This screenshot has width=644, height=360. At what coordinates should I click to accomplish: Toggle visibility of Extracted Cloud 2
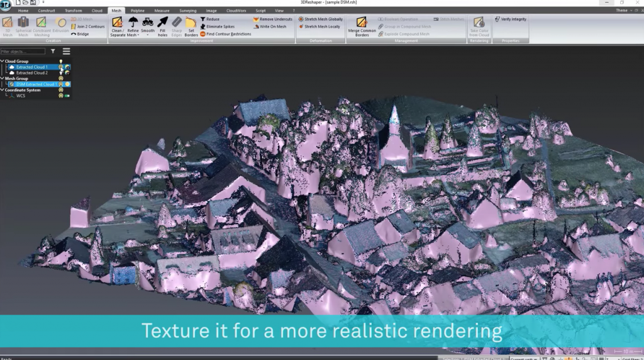coord(61,73)
